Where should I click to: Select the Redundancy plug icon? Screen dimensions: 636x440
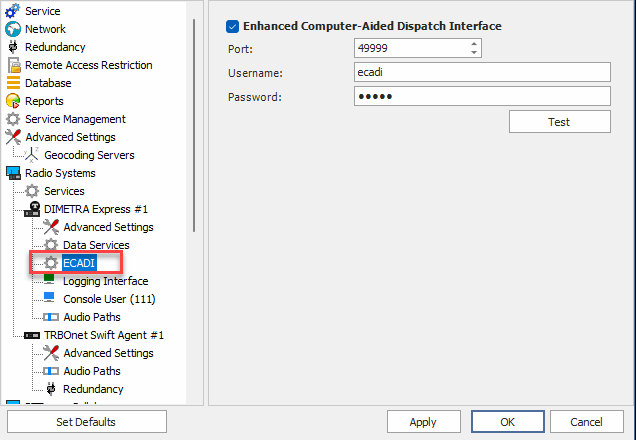pyautogui.click(x=13, y=47)
